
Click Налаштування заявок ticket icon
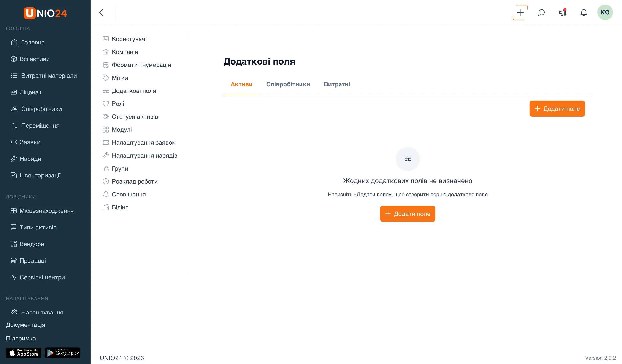106,143
